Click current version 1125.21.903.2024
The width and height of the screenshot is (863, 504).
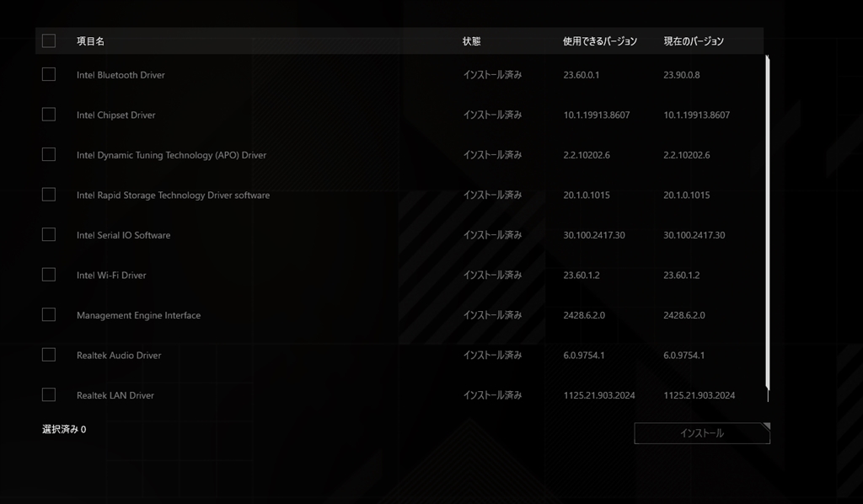click(x=699, y=395)
